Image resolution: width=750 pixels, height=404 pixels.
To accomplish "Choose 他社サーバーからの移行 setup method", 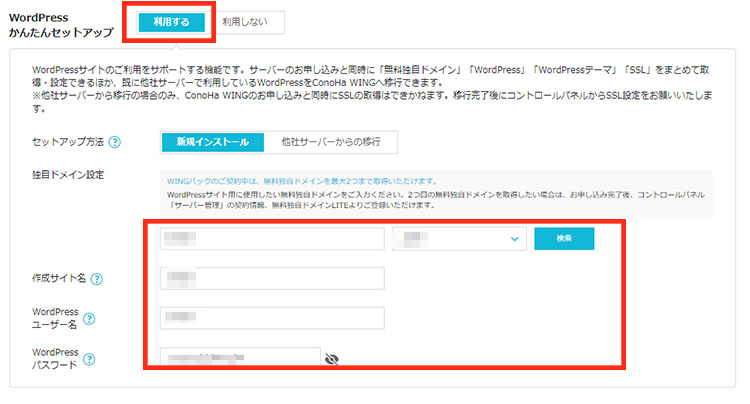I will [x=331, y=142].
